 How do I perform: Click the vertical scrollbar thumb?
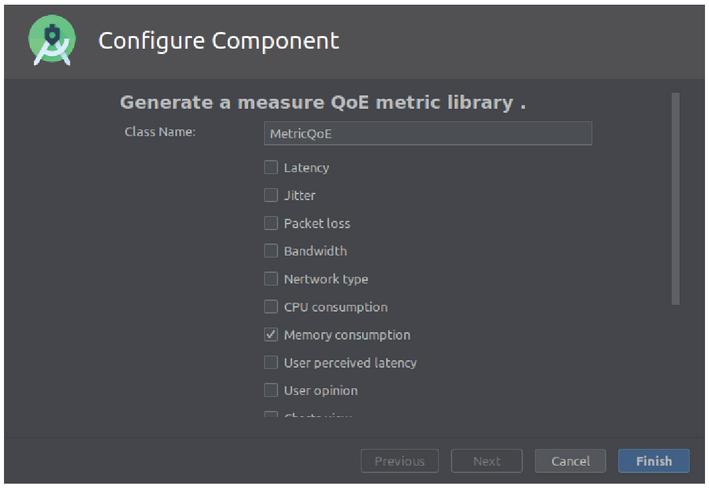coord(676,198)
